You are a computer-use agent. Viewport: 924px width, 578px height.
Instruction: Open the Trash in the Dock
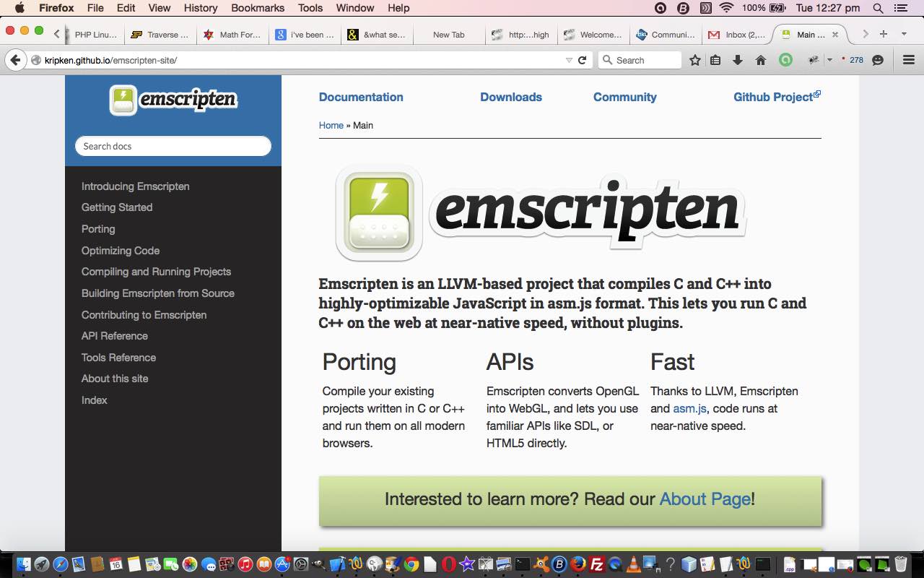[x=901, y=564]
